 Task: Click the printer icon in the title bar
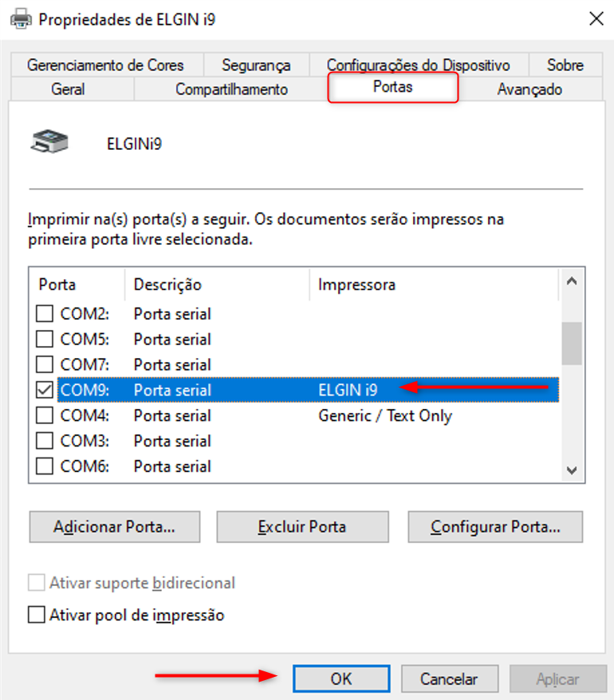tap(20, 18)
